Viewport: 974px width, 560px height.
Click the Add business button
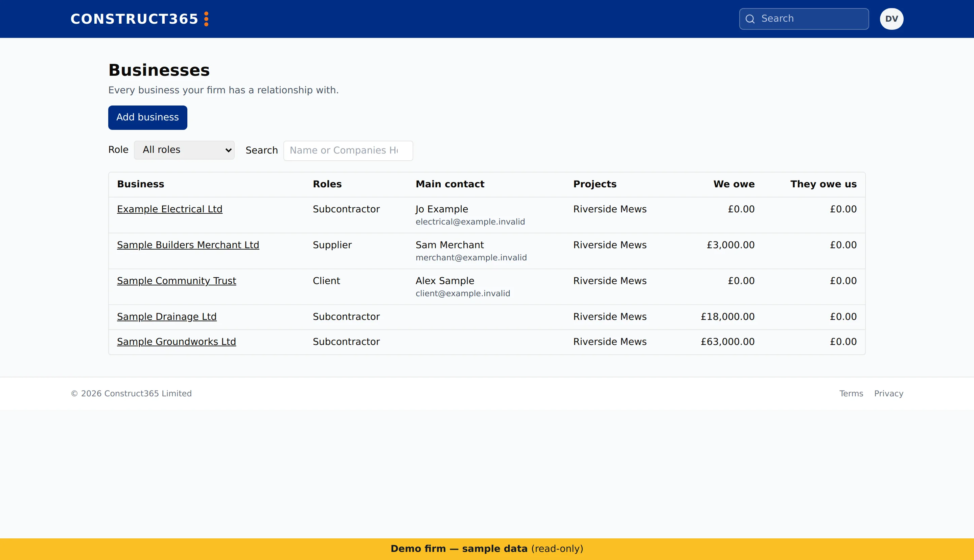(148, 117)
